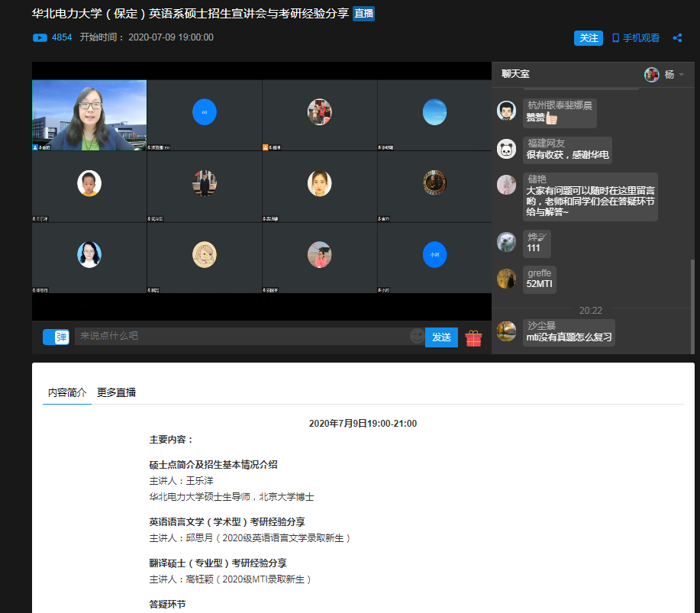The image size is (700, 613).
Task: Click the 聊天室 header label
Action: (x=515, y=74)
